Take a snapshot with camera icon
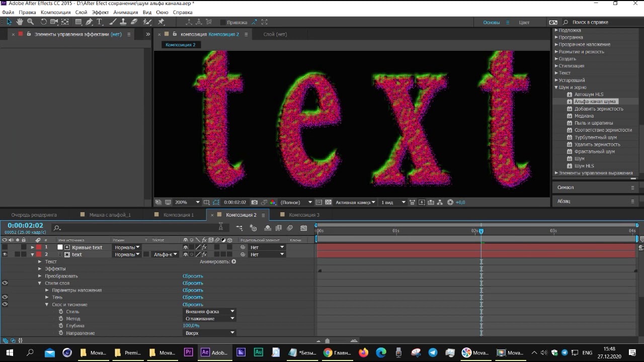The height and width of the screenshot is (362, 644). click(x=254, y=202)
